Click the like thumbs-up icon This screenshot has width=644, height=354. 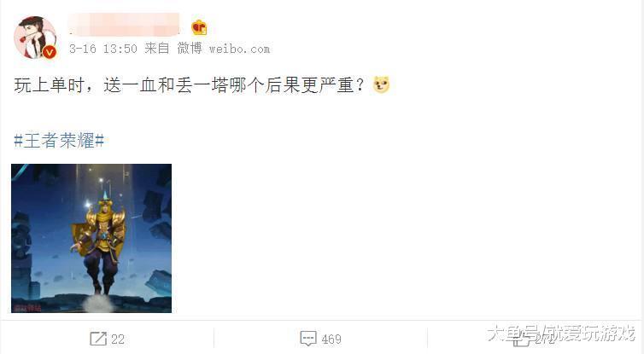(x=523, y=339)
